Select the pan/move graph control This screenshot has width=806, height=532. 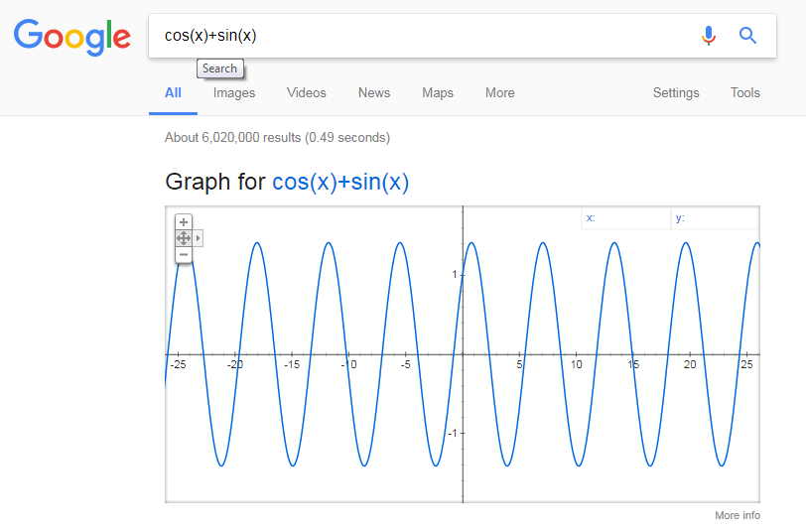(184, 238)
